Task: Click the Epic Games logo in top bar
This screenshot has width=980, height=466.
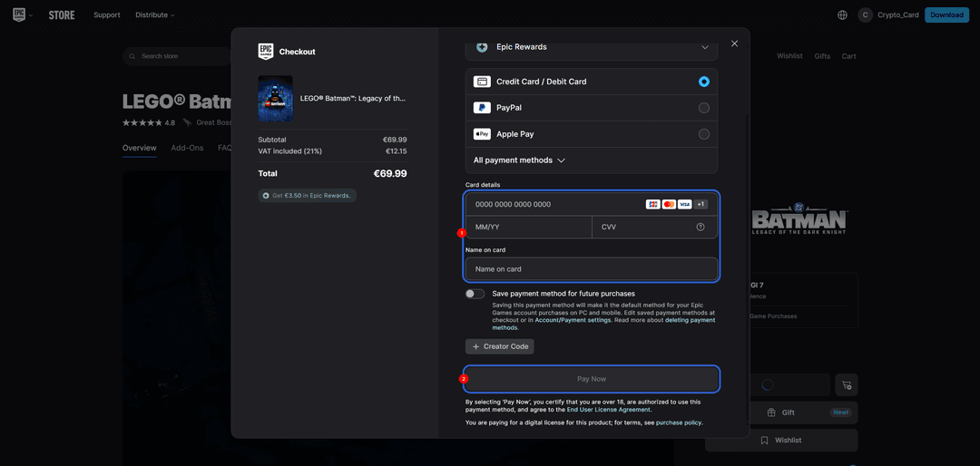Action: click(x=19, y=15)
